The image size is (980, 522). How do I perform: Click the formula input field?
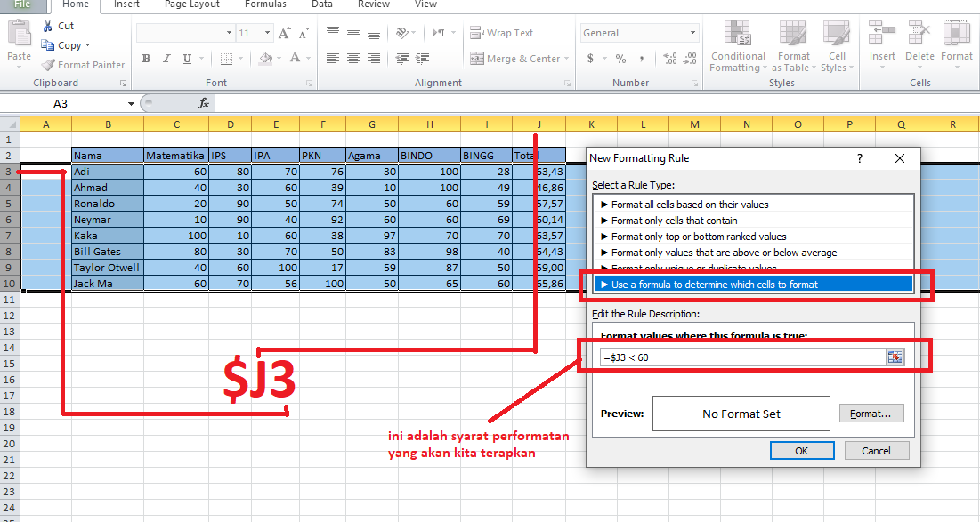(742, 357)
